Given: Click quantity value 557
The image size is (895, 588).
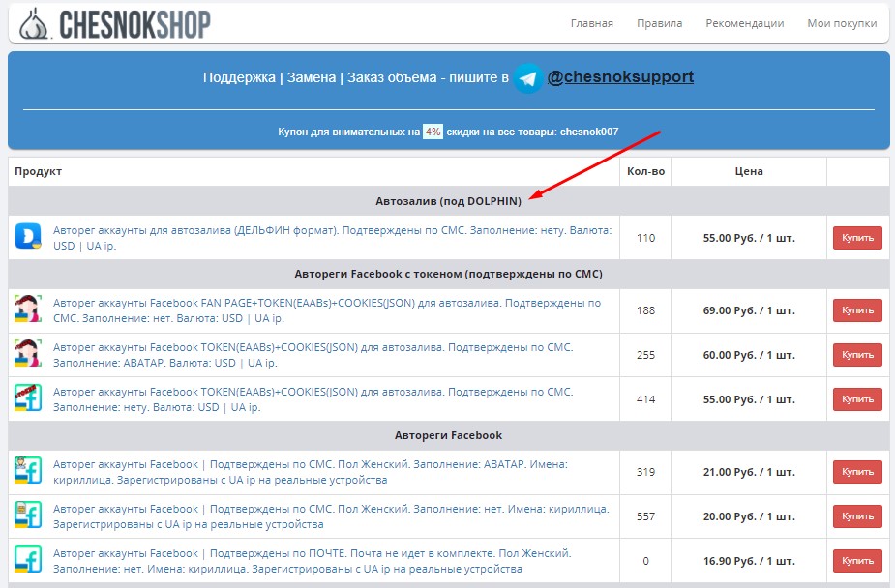Looking at the screenshot, I should [x=645, y=516].
